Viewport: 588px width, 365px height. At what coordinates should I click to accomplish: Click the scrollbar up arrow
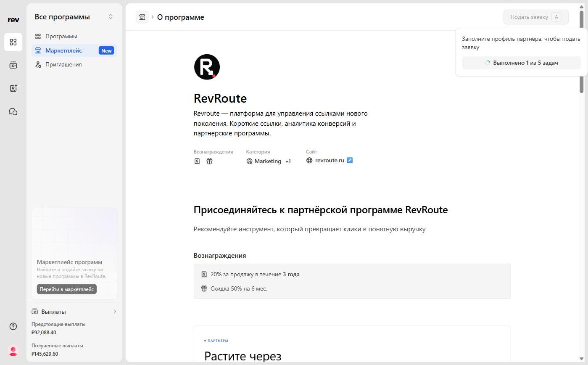tap(582, 7)
